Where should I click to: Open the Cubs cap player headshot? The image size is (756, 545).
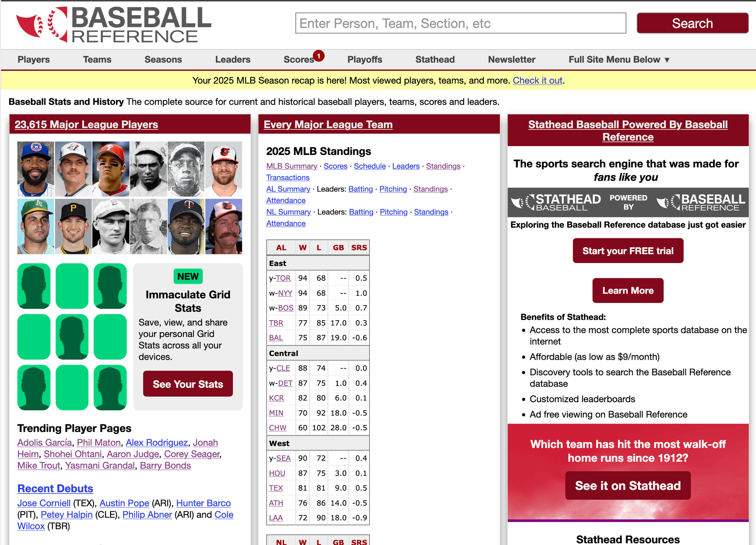(36, 169)
